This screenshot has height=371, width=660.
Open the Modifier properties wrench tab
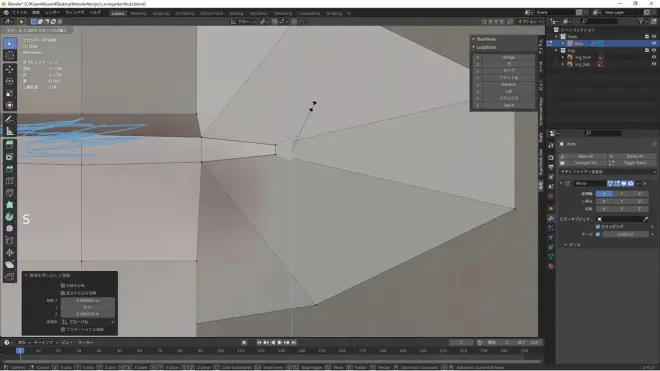click(551, 218)
